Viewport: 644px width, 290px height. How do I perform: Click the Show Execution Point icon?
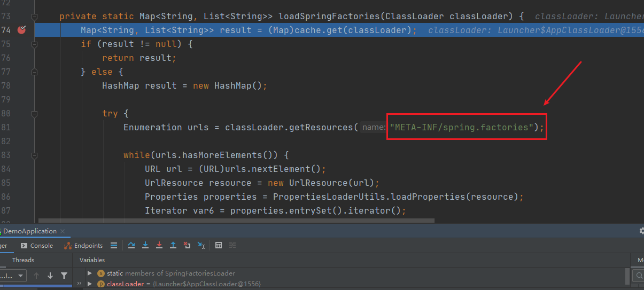[114, 246]
